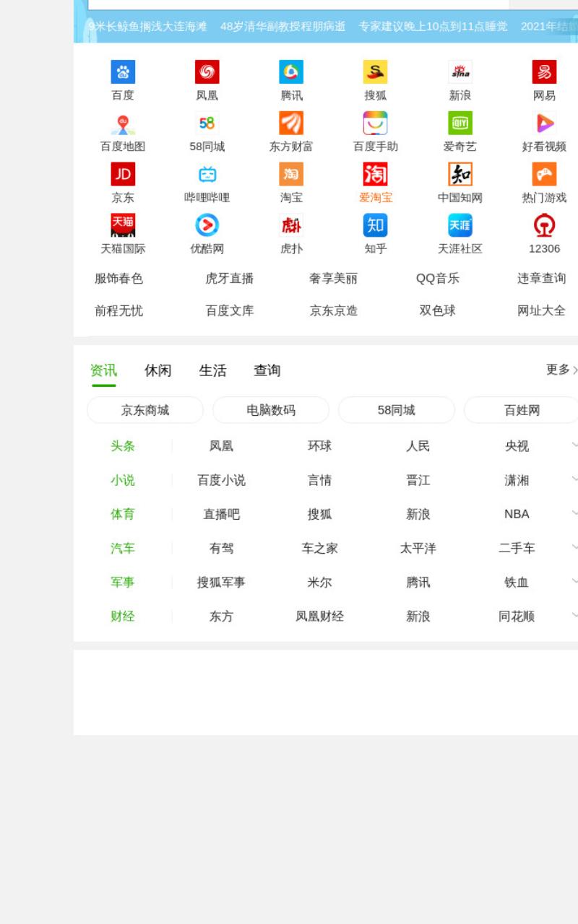Open the 违章查询 link
This screenshot has width=578, height=924.
pyautogui.click(x=541, y=279)
